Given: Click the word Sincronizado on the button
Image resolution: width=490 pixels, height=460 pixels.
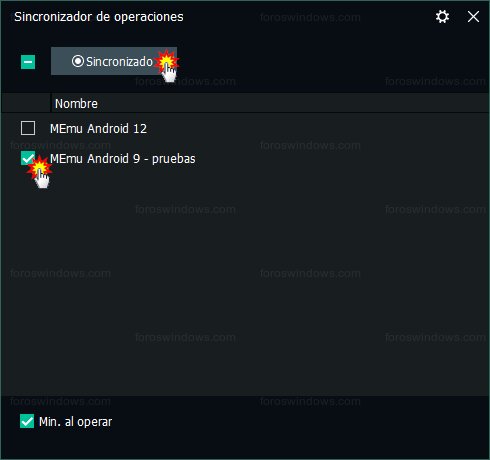Looking at the screenshot, I should [x=119, y=61].
